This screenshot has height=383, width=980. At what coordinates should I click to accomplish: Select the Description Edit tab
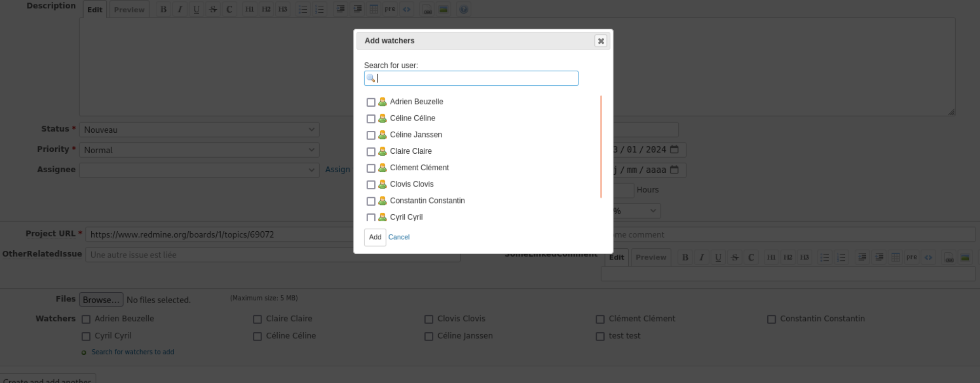[95, 10]
